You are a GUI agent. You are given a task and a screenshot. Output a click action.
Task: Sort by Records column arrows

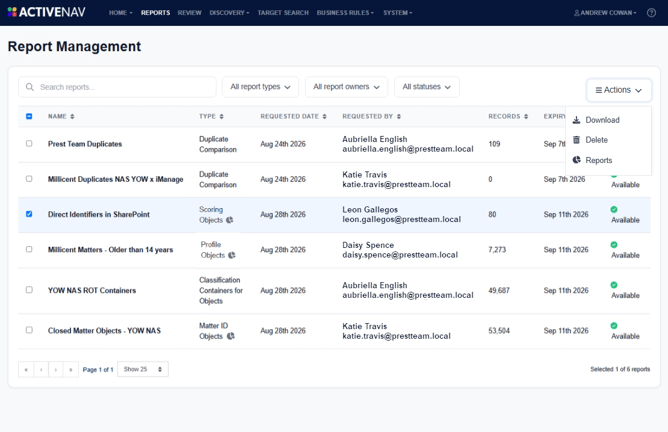(x=526, y=116)
